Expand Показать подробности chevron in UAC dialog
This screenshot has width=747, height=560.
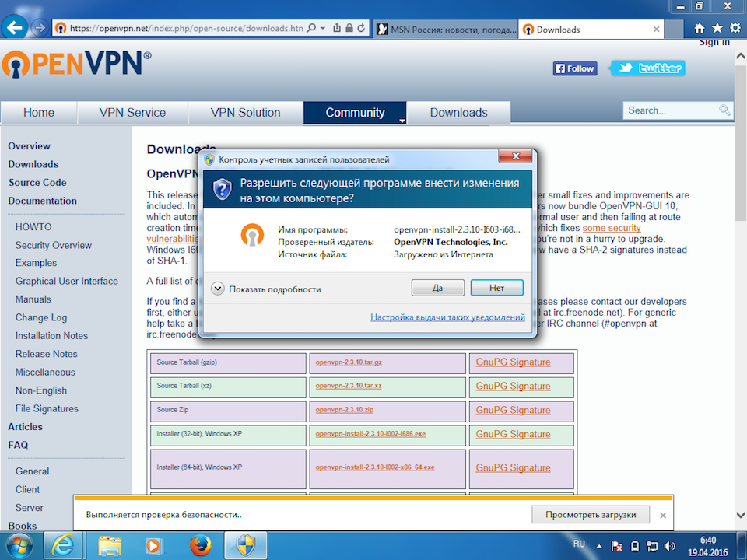tap(218, 289)
